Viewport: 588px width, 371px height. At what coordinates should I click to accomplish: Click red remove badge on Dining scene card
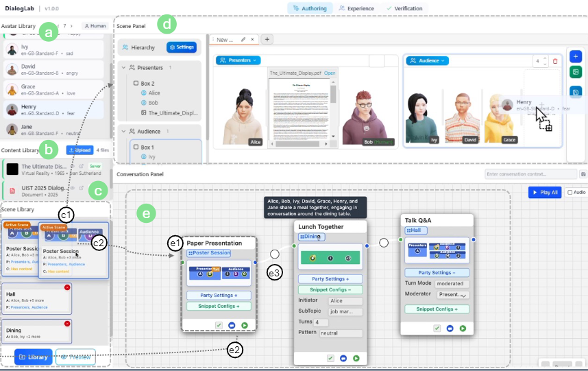click(66, 323)
